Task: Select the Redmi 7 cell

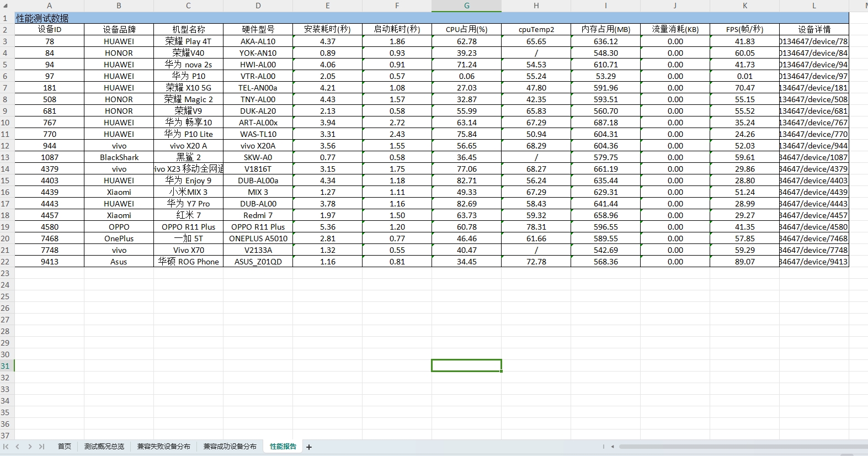Action: coord(258,215)
